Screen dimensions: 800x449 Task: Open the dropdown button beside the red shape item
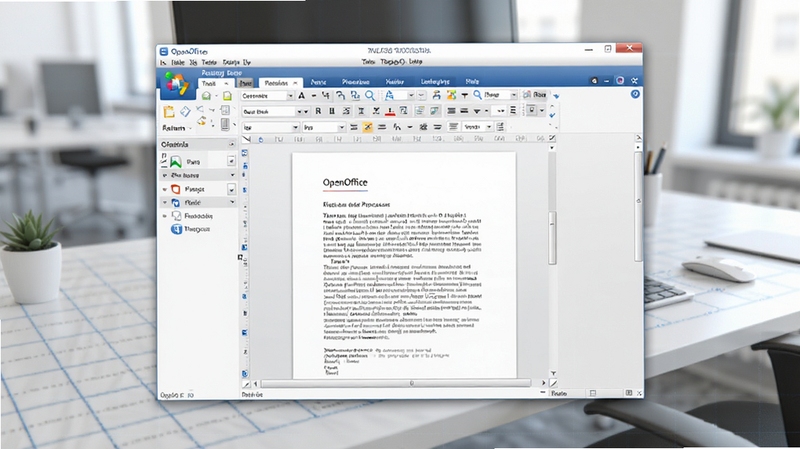[x=231, y=189]
